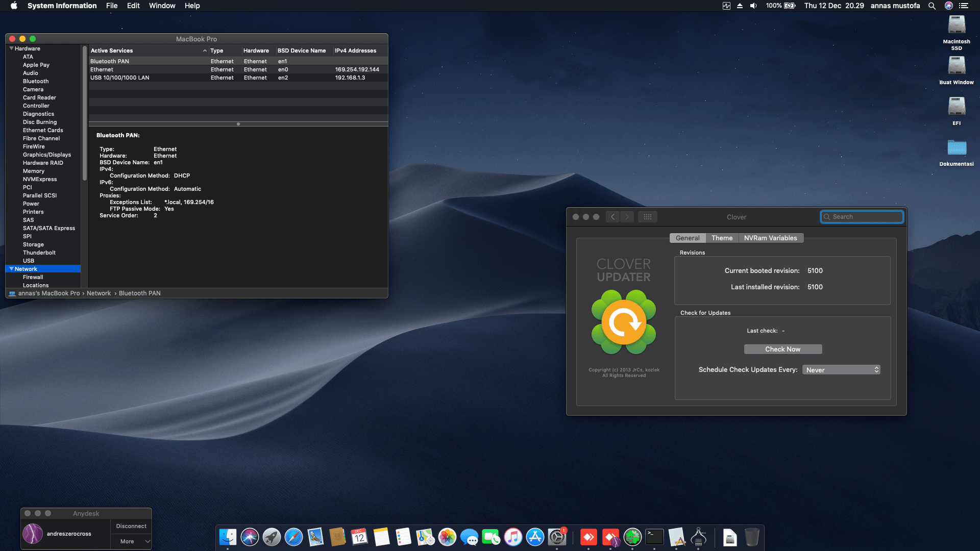
Task: Click Disconnect in the AnyDesk panel
Action: click(131, 526)
